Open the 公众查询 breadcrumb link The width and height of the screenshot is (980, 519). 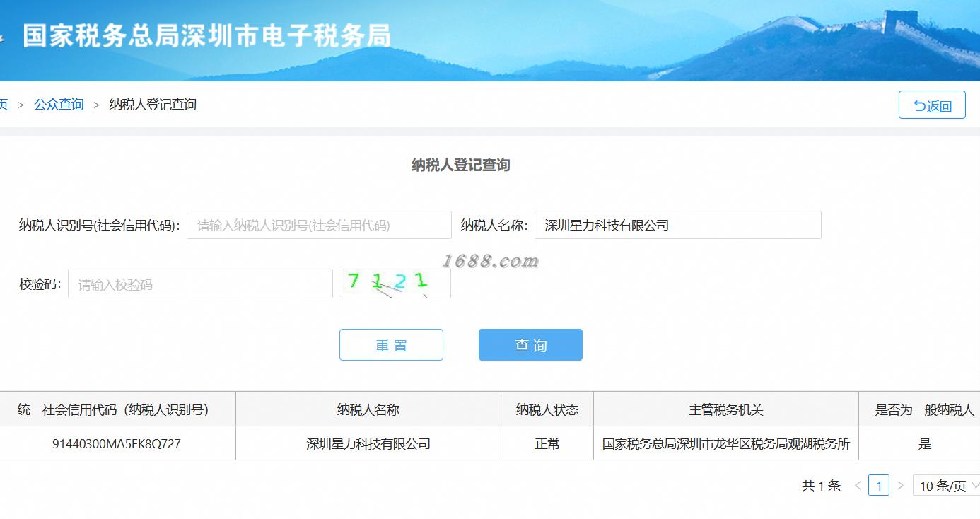coord(59,105)
